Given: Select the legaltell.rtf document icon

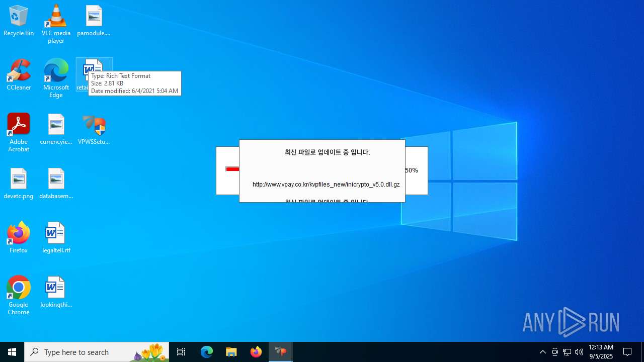Looking at the screenshot, I should pos(56,238).
